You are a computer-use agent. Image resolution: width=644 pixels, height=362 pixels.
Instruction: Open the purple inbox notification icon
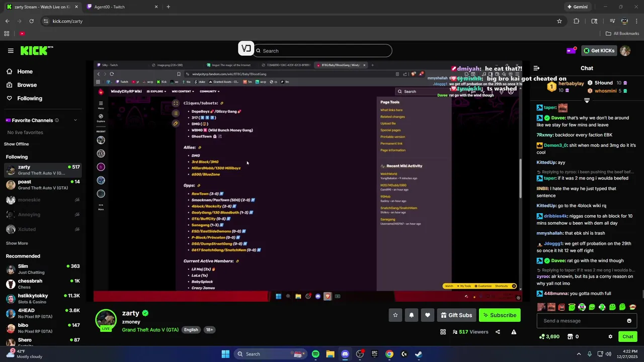571,50
